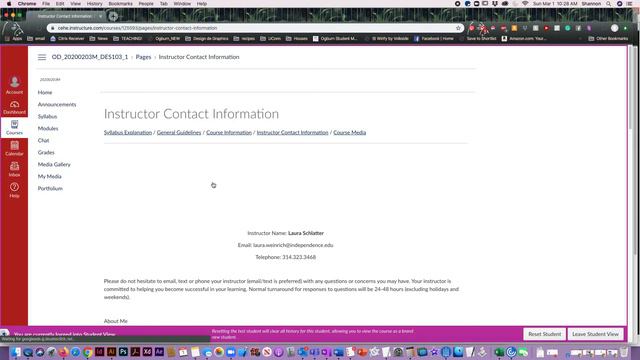Open the Inbox icon in Canvas sidebar
This screenshot has width=640, height=360.
[14, 169]
